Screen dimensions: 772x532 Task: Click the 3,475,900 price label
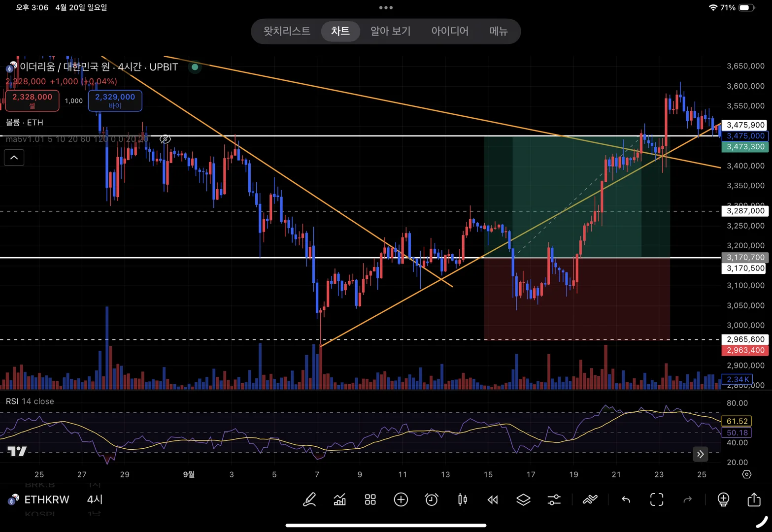tap(745, 125)
